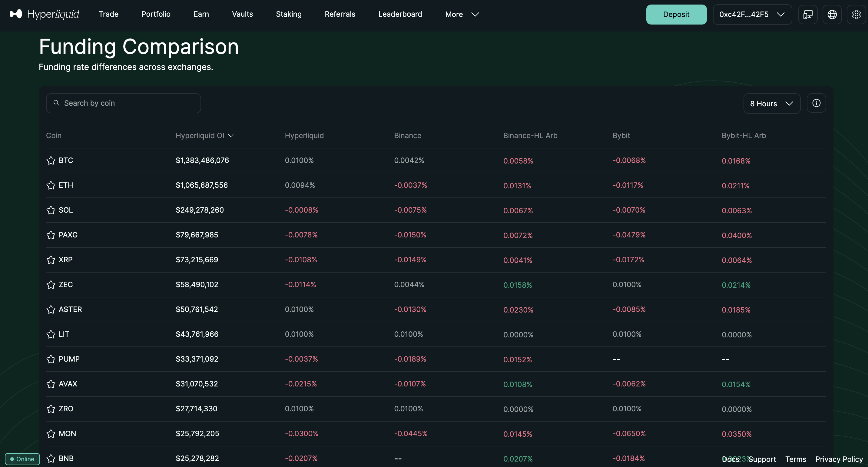Open wallet address 0xc42F...42F5 dropdown
Screen dimensions: 868x467
click(x=752, y=15)
